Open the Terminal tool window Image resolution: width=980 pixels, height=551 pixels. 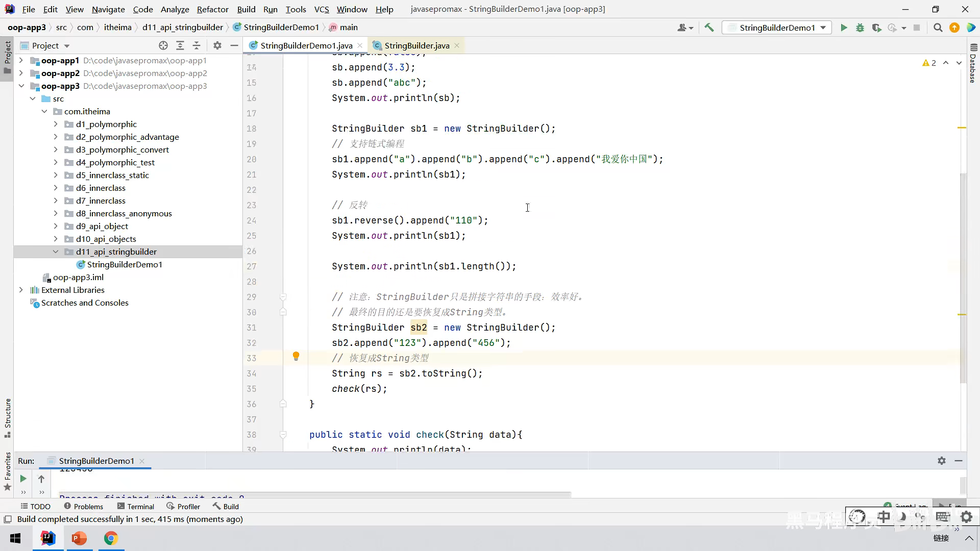pos(136,506)
